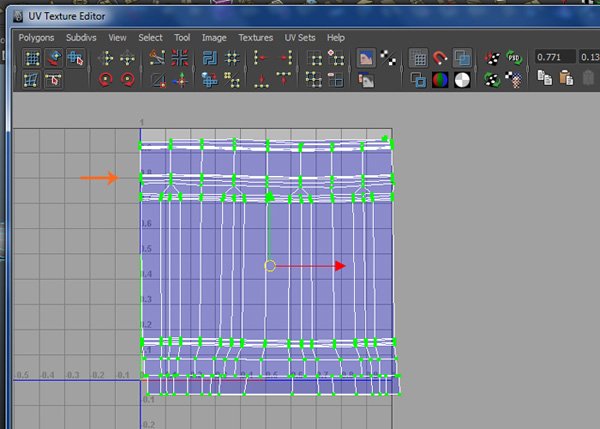
Task: Toggle texture borders display
Action: coord(418,80)
